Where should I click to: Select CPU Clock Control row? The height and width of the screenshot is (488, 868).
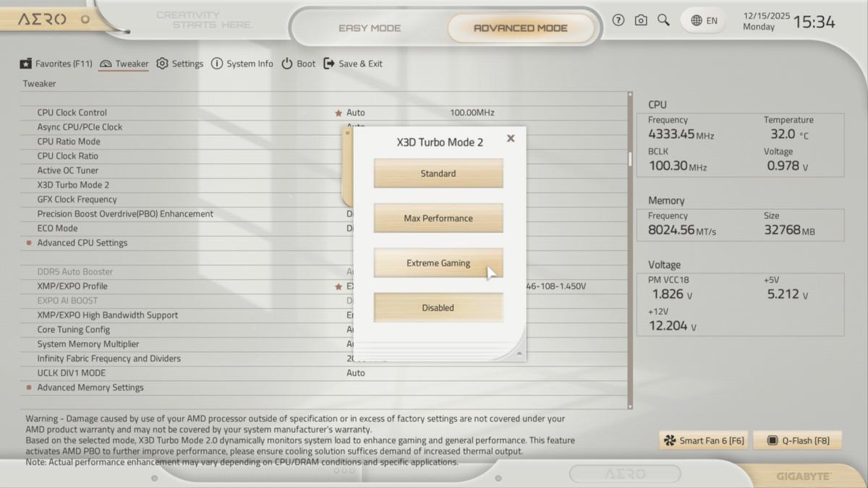click(324, 113)
